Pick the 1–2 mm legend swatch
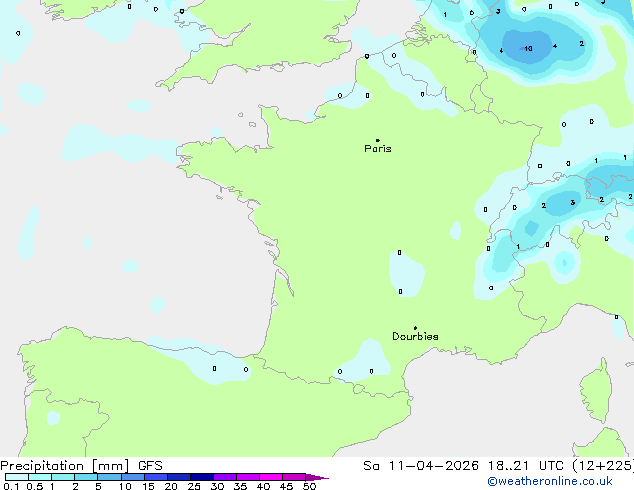Image resolution: width=634 pixels, height=490 pixels. tap(63, 477)
